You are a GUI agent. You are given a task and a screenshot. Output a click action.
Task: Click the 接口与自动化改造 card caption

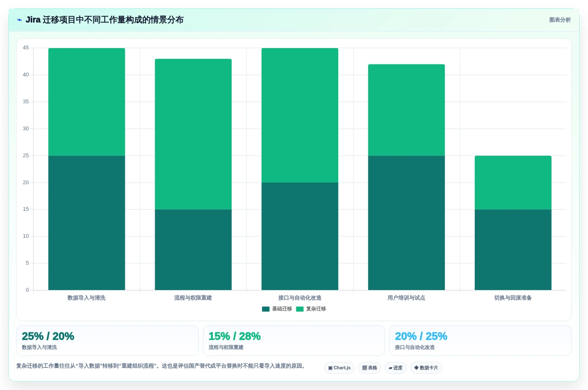pos(415,347)
